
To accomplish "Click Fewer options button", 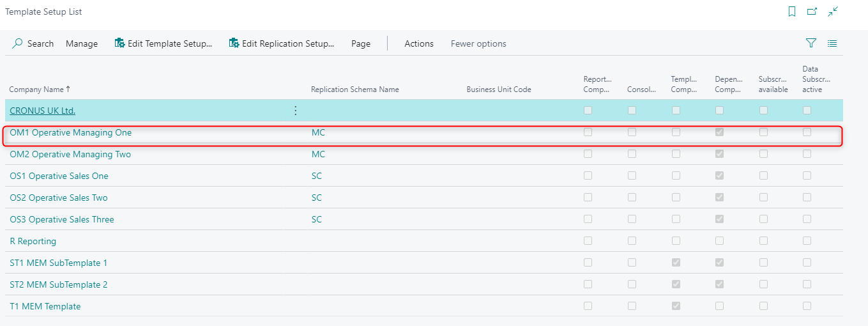I will 478,43.
